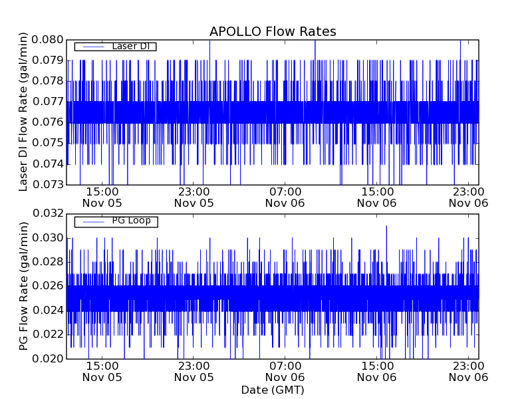Click the Date (GMT) x-axis label
This screenshot has height=399, width=532.
click(x=273, y=390)
